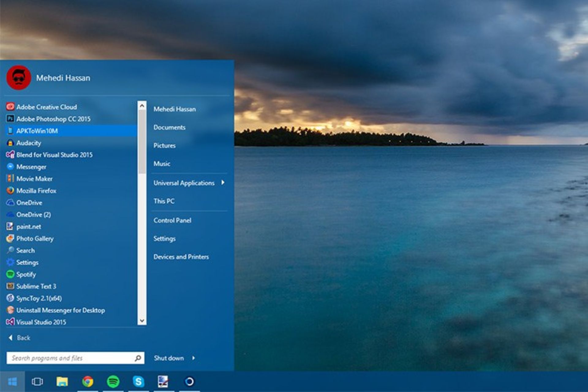Select "Visual Studio 2015" text entry

[x=41, y=322]
